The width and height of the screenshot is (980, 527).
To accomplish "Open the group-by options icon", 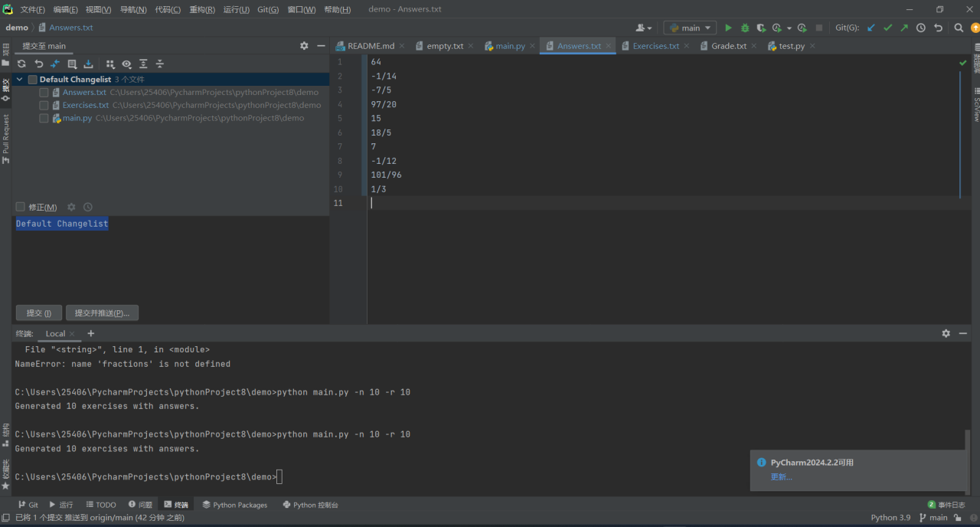I will point(110,64).
